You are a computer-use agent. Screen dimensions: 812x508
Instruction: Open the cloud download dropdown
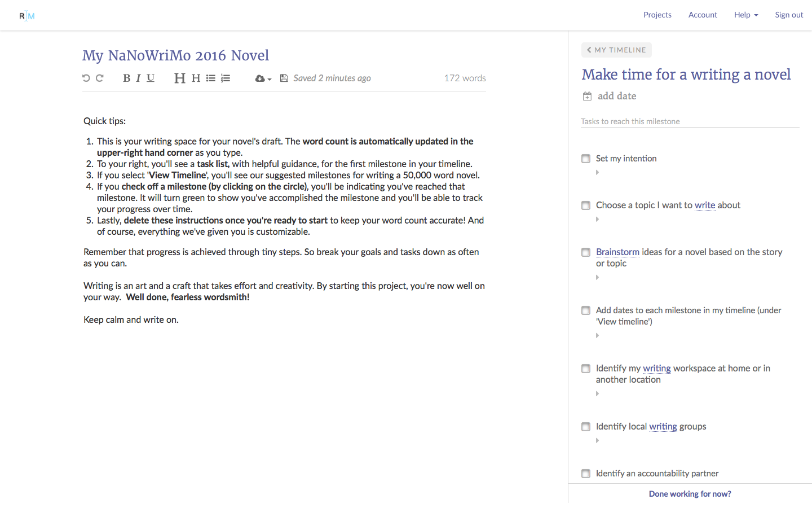click(x=263, y=78)
